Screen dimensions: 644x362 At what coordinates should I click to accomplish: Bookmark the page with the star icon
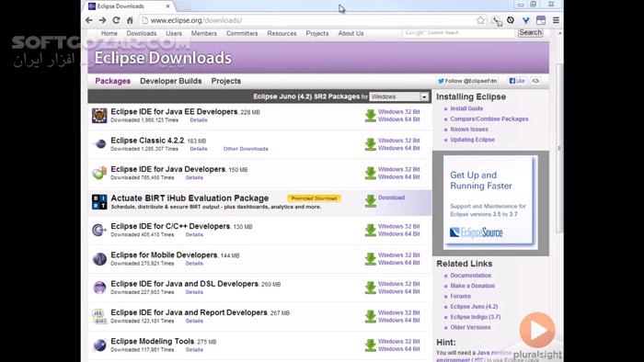click(x=480, y=20)
